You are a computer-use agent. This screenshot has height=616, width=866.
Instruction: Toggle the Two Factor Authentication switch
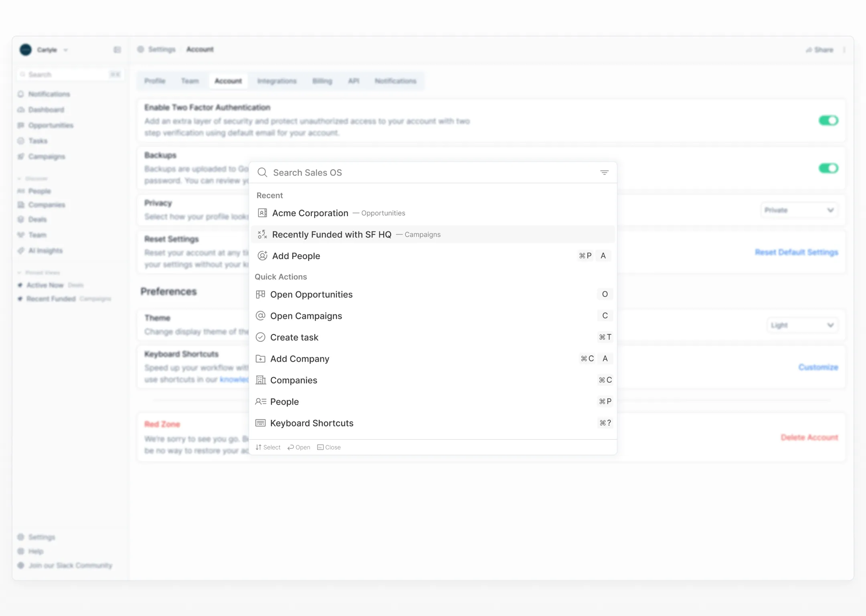click(829, 120)
